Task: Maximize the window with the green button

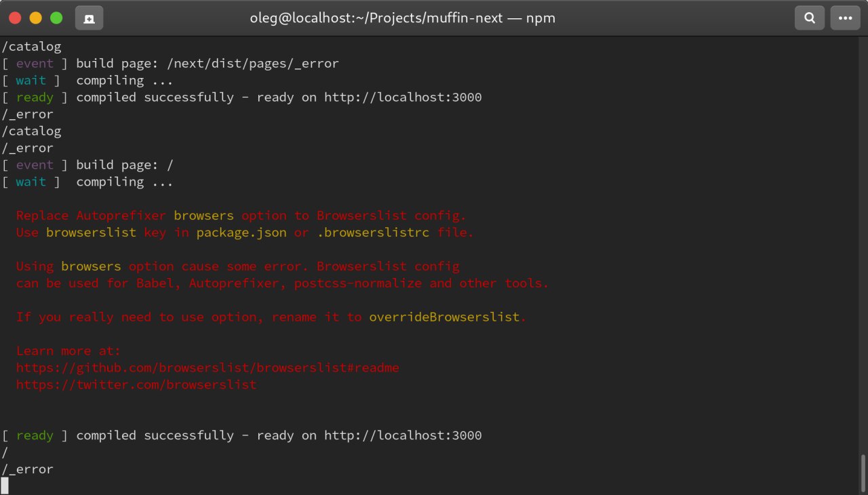Action: tap(56, 18)
